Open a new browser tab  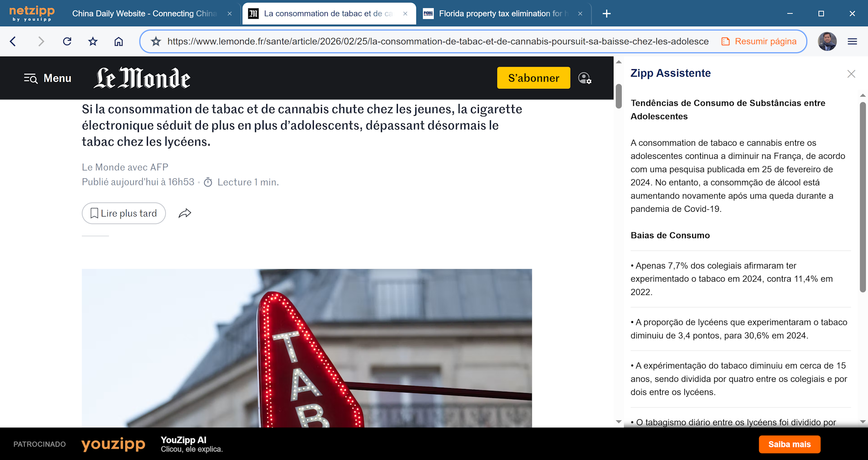coord(607,14)
